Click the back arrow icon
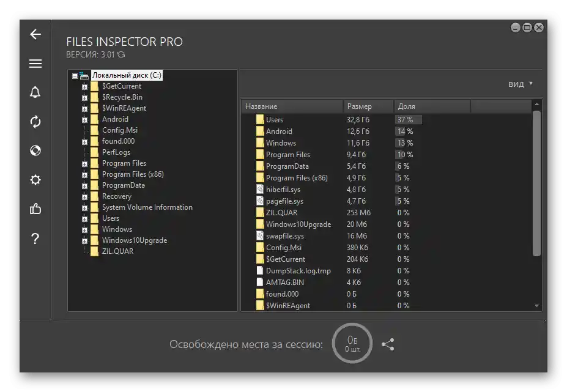 pyautogui.click(x=35, y=34)
